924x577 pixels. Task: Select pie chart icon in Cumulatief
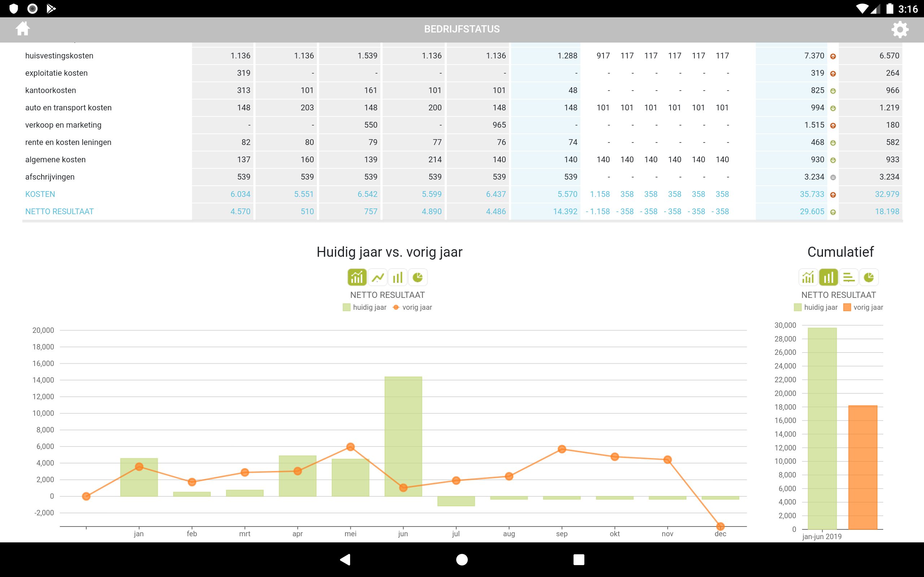pyautogui.click(x=869, y=277)
